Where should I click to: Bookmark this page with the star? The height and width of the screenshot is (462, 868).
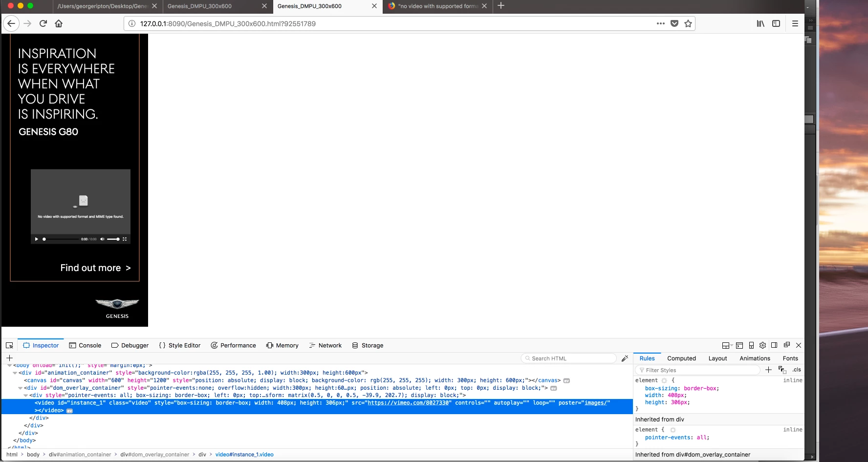(x=688, y=23)
